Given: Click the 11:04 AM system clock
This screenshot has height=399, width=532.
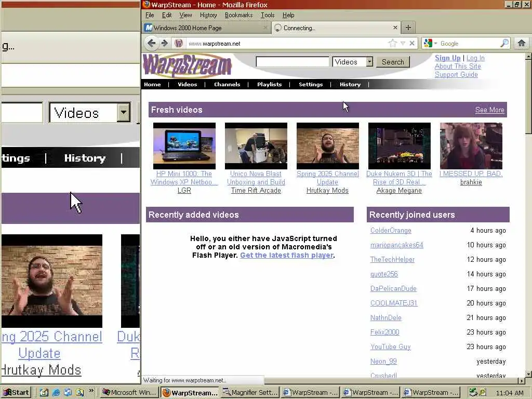Looking at the screenshot, I should 509,393.
